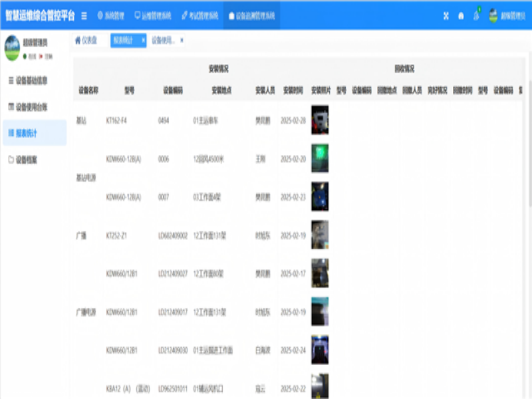Close the 设备使用 tab
Image resolution: width=532 pixels, height=399 pixels.
point(182,40)
